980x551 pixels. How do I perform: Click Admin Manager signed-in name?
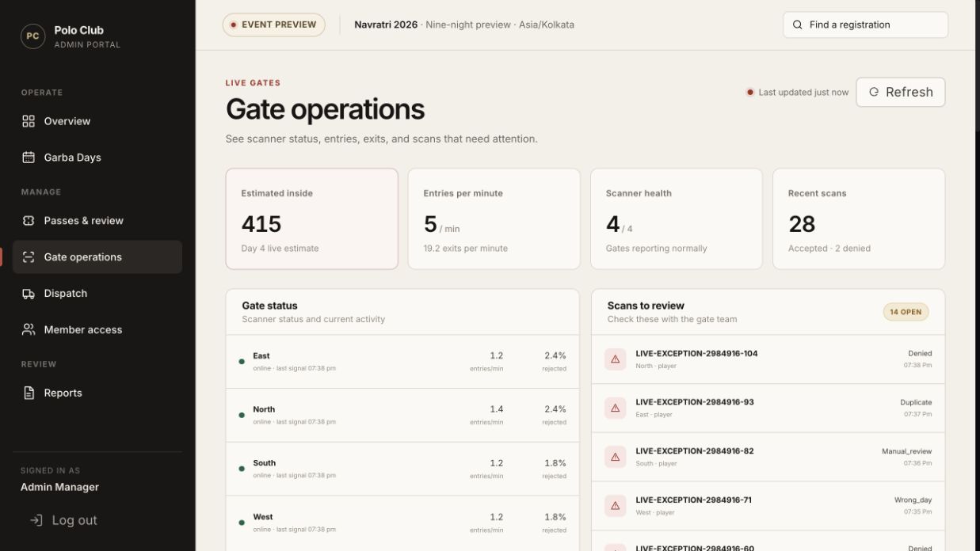tap(59, 487)
